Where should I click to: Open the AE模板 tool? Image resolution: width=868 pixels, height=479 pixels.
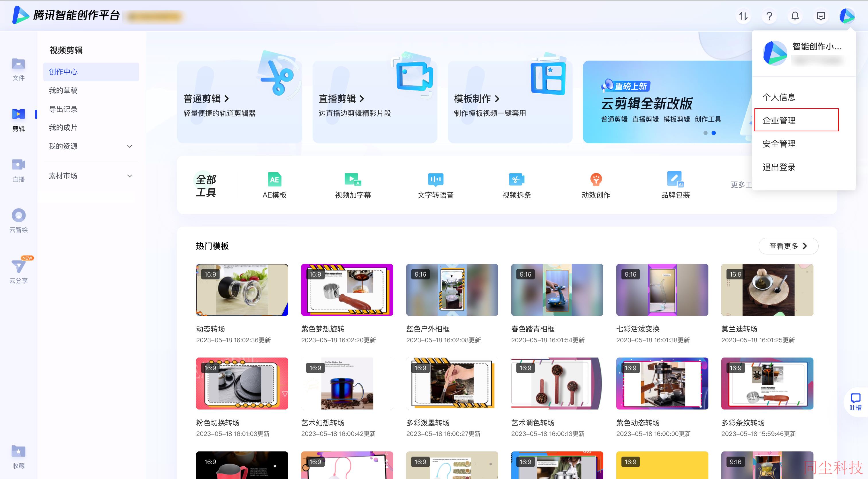coord(274,186)
